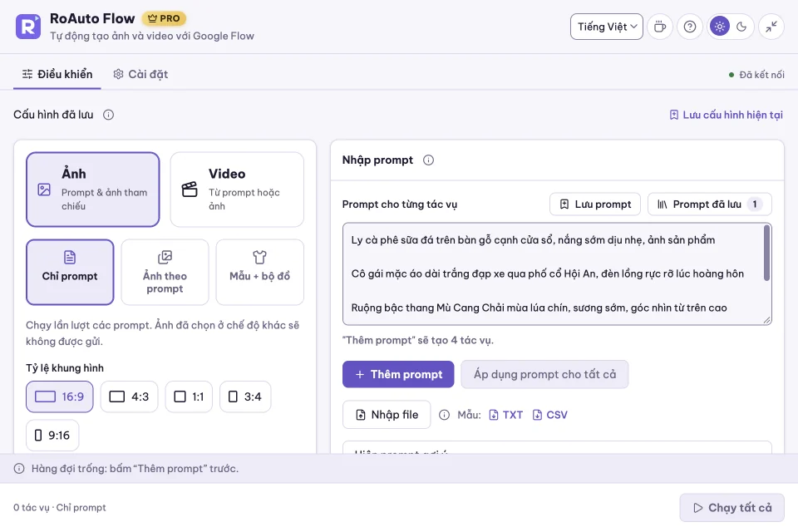This screenshot has width=798, height=532.
Task: Click info icon beside Nhập file button
Action: (444, 415)
